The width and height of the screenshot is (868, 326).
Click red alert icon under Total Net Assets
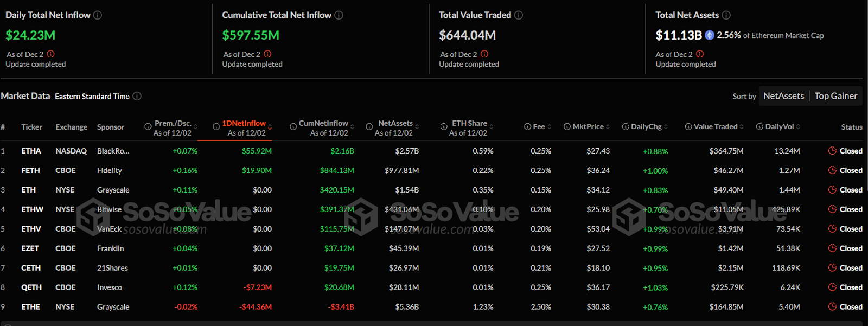(x=700, y=54)
